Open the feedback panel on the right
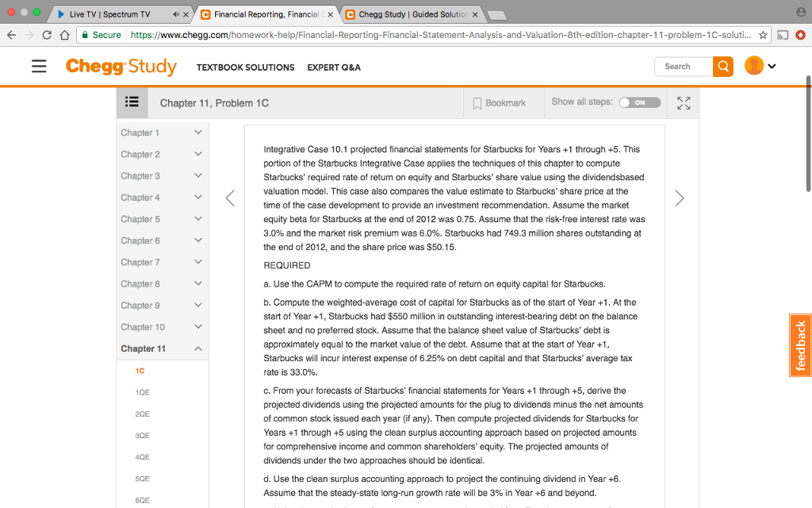The width and height of the screenshot is (812, 508). coord(800,344)
